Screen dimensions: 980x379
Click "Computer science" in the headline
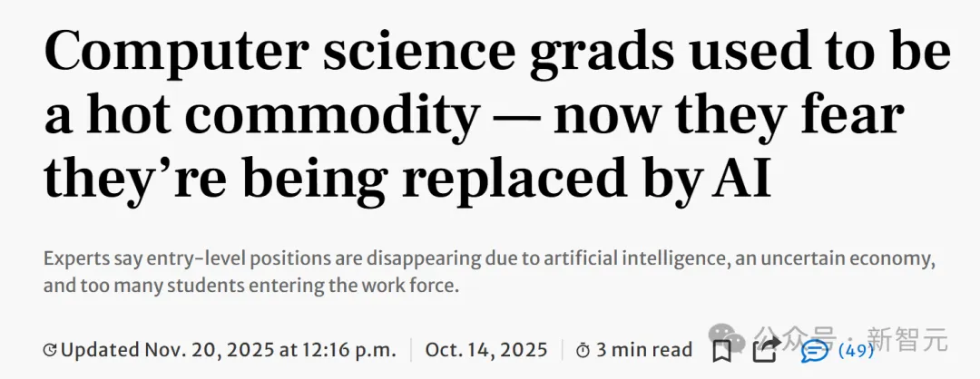tap(229, 54)
